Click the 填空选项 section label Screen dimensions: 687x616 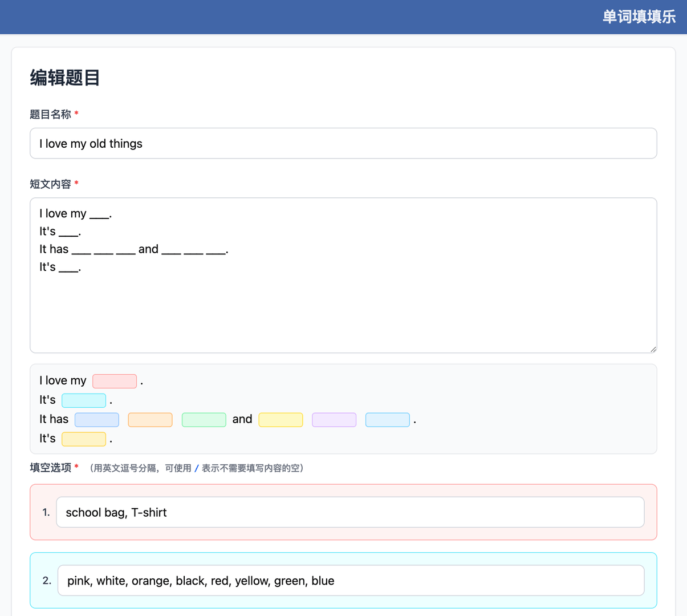(50, 468)
